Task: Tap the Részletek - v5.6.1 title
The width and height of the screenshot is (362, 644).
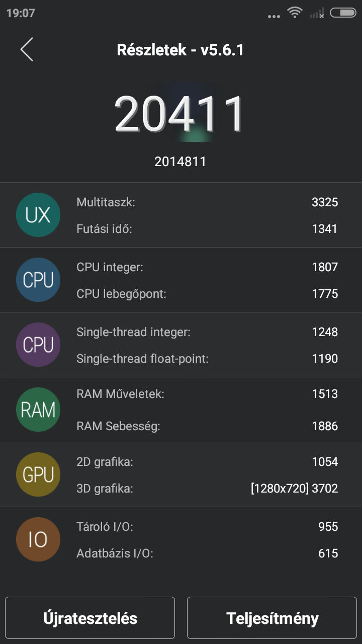Action: pos(180,50)
